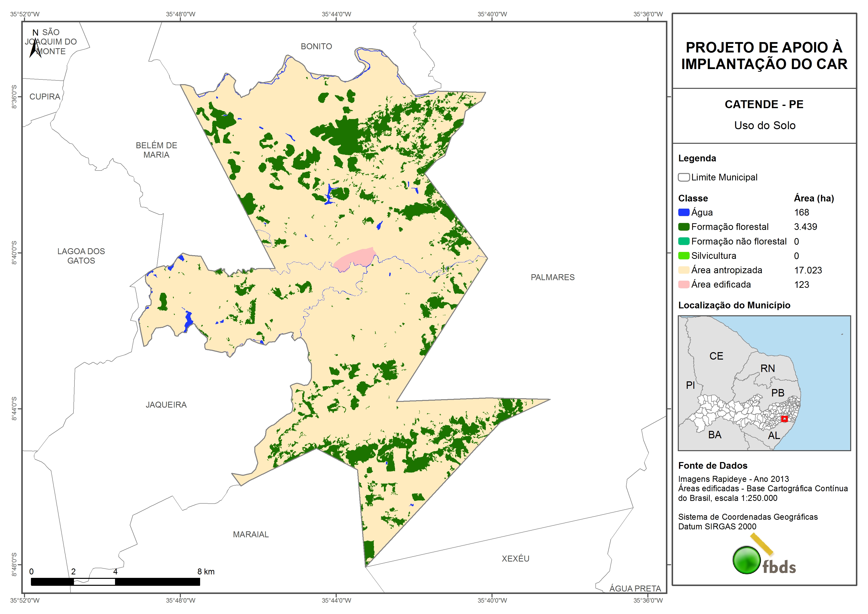Screen dimensions: 868x614
Task: Click the beige Área antropizada swatch
Action: tap(683, 270)
